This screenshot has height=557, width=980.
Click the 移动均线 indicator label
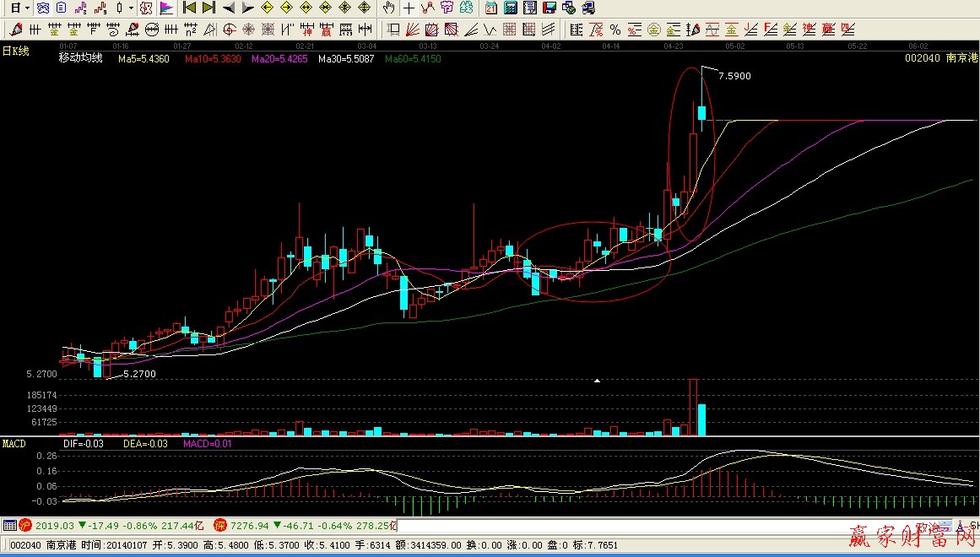[x=80, y=59]
